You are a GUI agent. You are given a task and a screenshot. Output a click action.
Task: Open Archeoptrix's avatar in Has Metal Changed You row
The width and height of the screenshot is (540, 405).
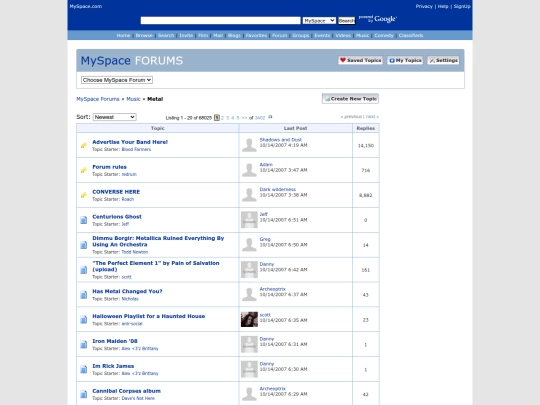(x=249, y=294)
